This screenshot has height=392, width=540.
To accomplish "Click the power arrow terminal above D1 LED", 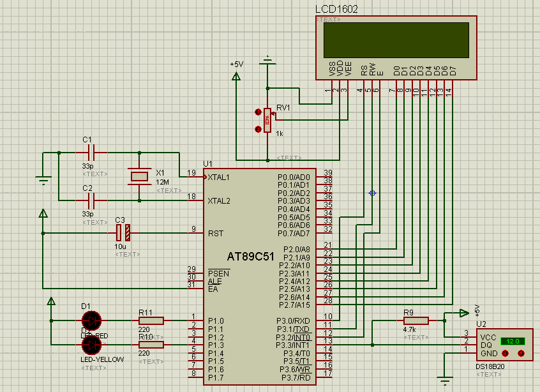I will pos(51,301).
